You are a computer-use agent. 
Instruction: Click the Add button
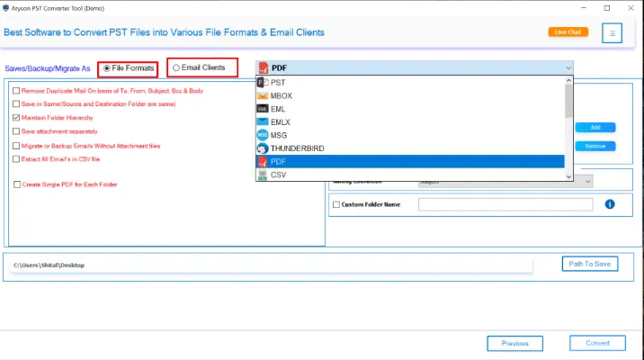(x=595, y=128)
